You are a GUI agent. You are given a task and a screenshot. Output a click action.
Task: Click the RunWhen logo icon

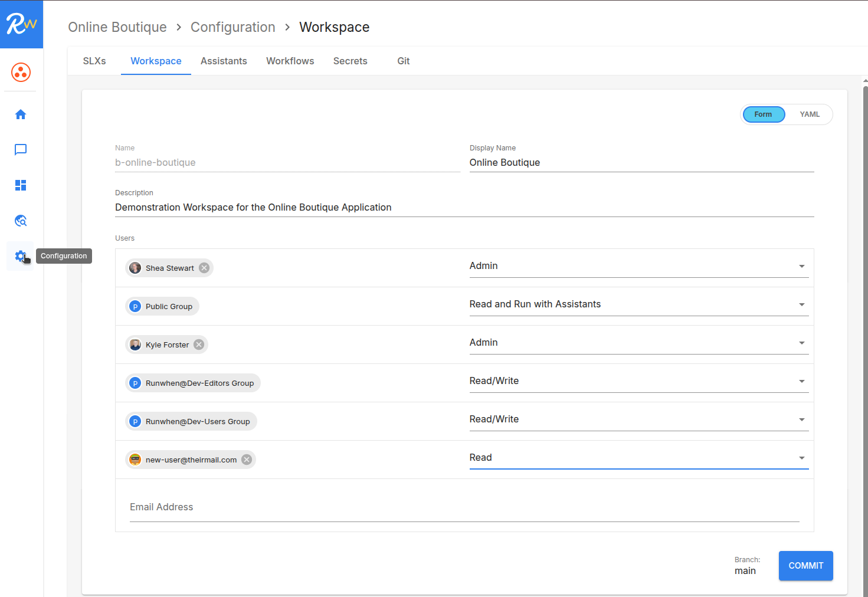(x=21, y=24)
